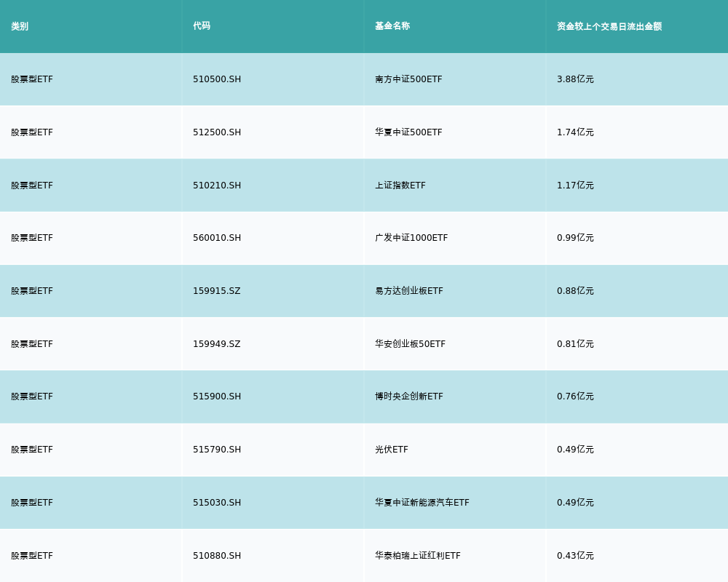Viewport: 728px width, 582px height.
Task: Click the 代码 column header
Action: click(202, 26)
